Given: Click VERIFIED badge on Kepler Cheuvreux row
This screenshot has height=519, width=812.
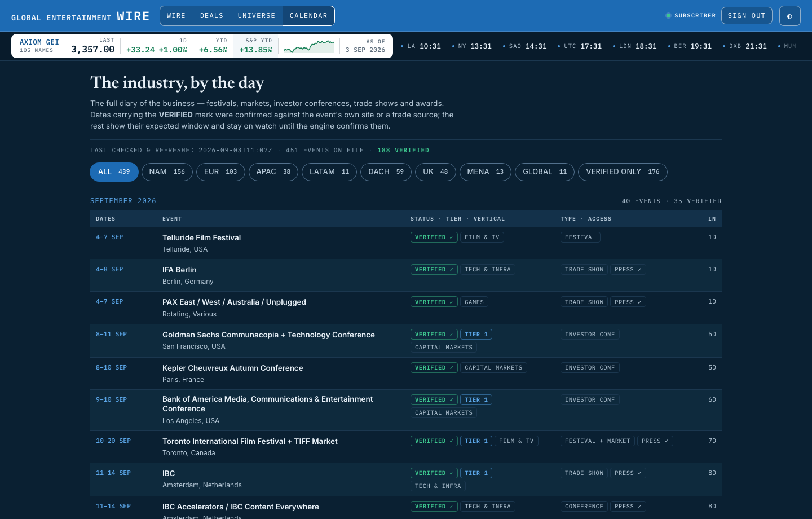Looking at the screenshot, I should click(434, 368).
